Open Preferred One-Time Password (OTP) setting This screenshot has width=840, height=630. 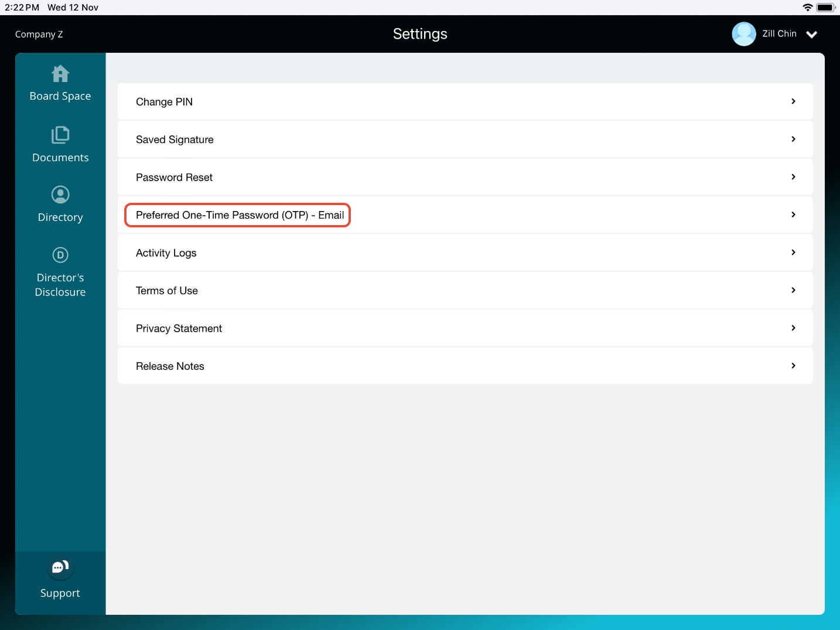465,215
